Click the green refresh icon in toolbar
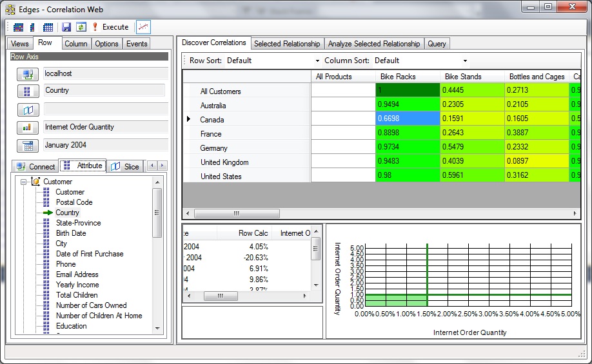This screenshot has width=592, height=364. tap(81, 27)
